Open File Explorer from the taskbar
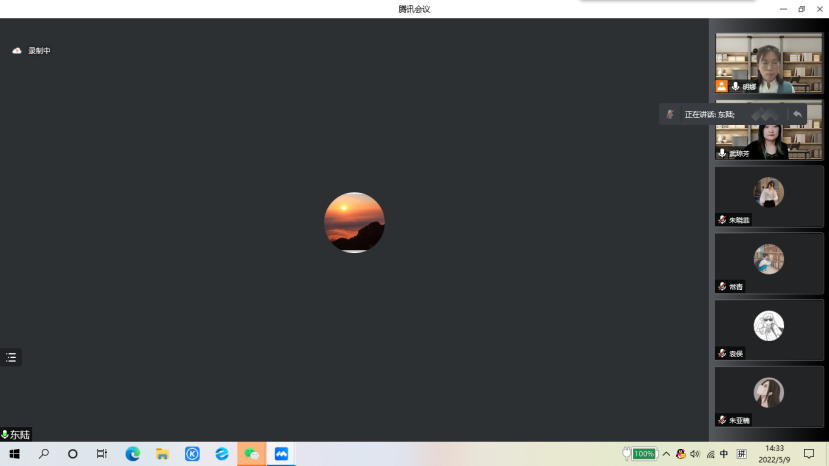 162,454
